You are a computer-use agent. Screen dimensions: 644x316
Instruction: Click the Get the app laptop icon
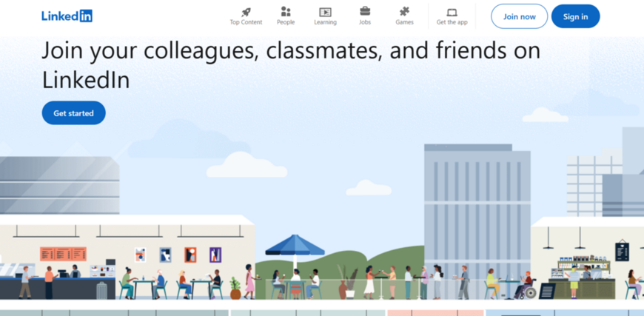(x=452, y=13)
